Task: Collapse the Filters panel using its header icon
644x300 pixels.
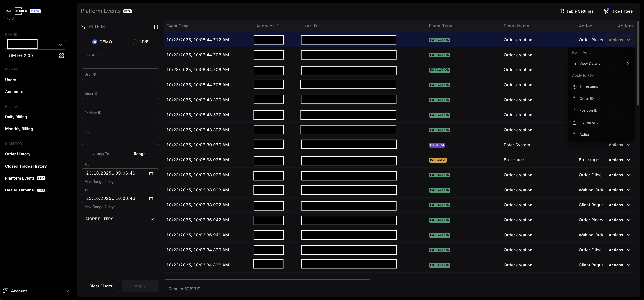Action: coord(155,27)
